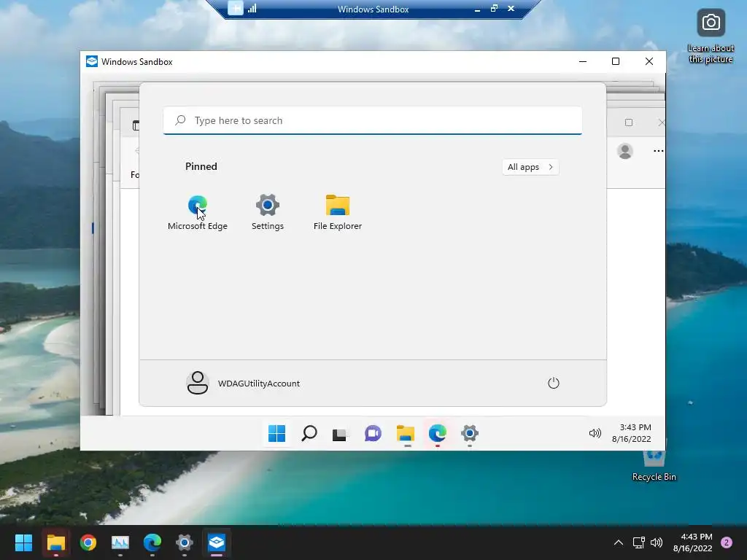Minimize the Windows Sandbox window
The width and height of the screenshot is (747, 560).
point(583,61)
